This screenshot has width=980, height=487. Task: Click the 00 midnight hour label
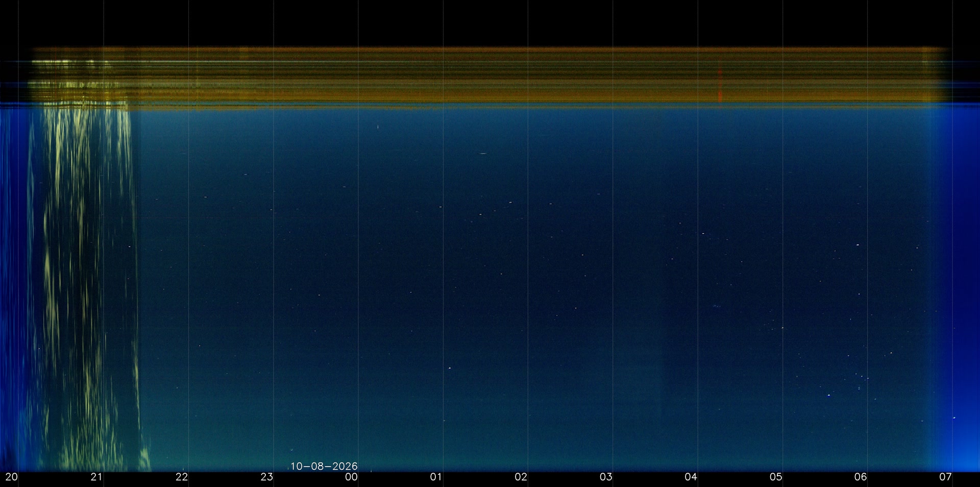pos(351,477)
